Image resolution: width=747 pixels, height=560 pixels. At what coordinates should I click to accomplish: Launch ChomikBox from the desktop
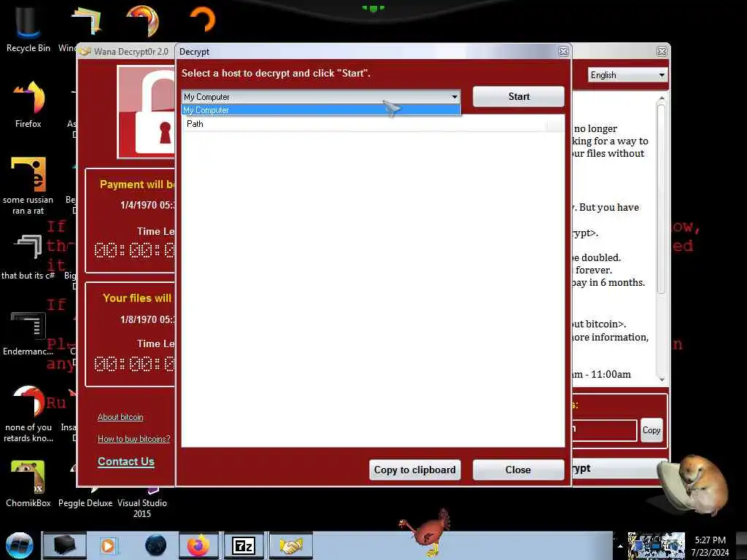coord(28,483)
